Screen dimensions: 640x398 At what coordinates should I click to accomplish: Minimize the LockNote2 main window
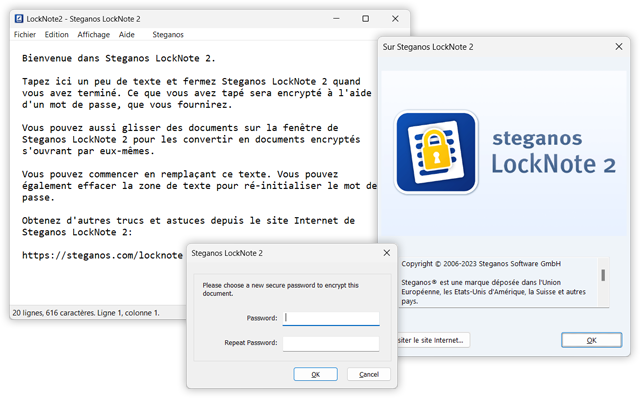(x=336, y=19)
